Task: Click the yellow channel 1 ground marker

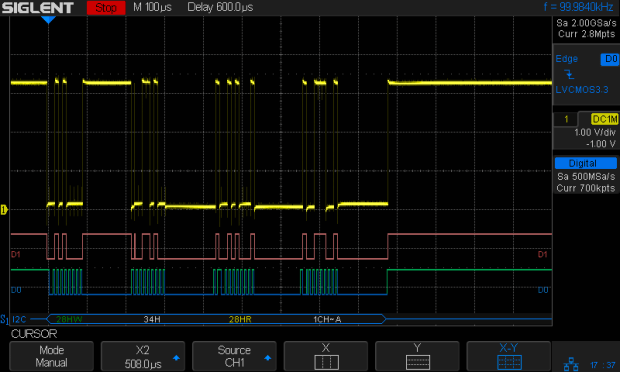Action: pyautogui.click(x=4, y=210)
